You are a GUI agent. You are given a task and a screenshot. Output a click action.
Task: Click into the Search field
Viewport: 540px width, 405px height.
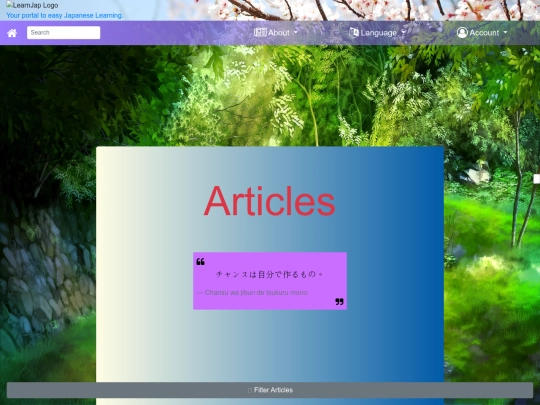pyautogui.click(x=63, y=33)
